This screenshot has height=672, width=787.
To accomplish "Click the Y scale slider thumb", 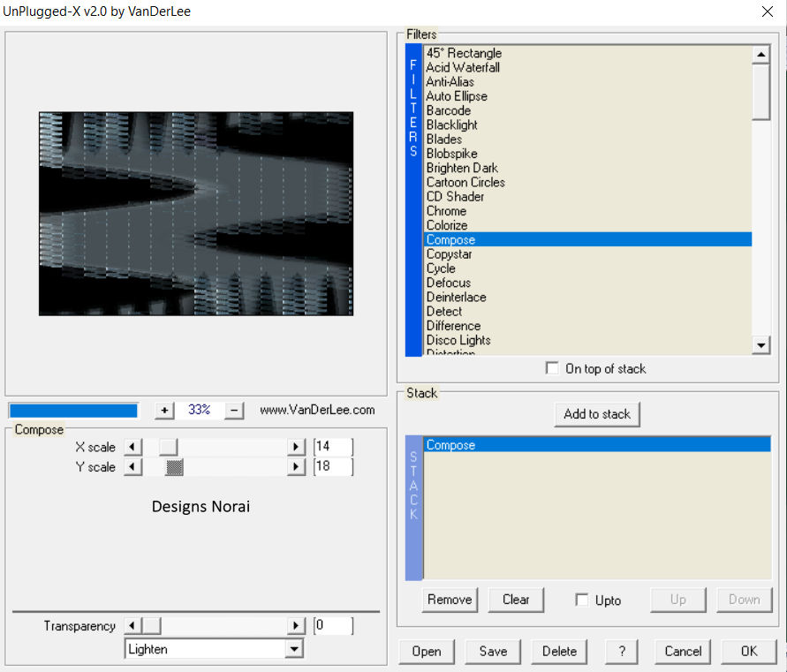I will (174, 467).
